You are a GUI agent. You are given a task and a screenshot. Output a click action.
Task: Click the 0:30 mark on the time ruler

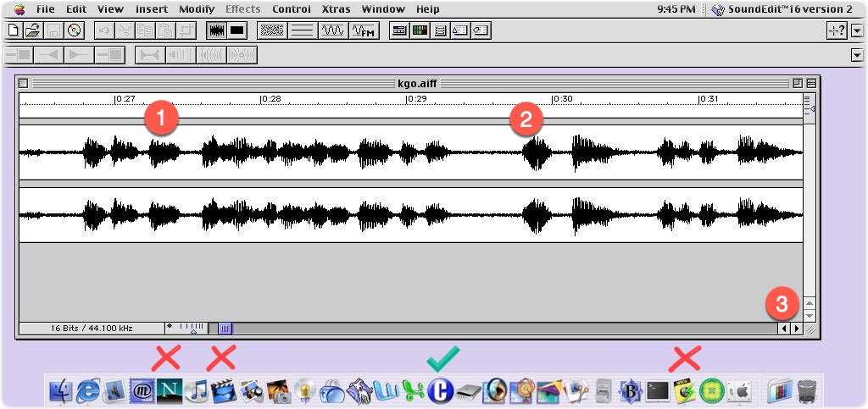[x=562, y=99]
